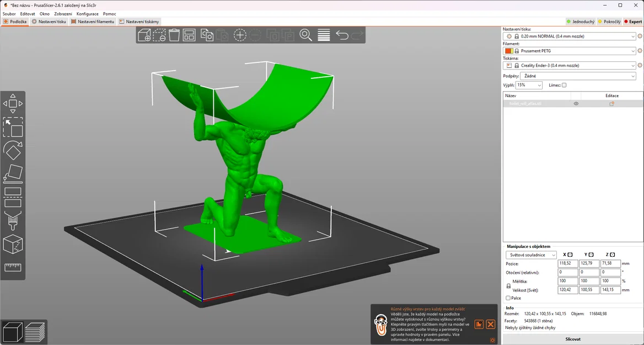Select the Scale tool in left toolbar
Image resolution: width=644 pixels, height=345 pixels.
click(x=13, y=127)
